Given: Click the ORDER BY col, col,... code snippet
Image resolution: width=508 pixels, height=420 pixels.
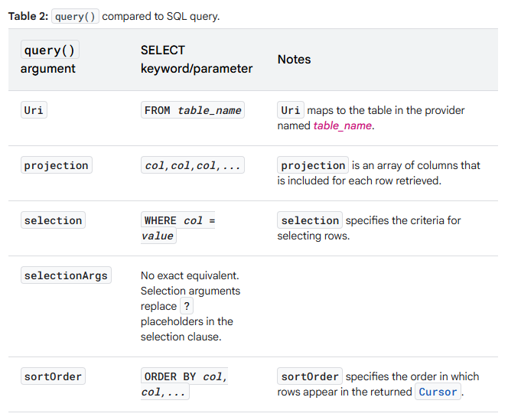Looking at the screenshot, I should (184, 384).
